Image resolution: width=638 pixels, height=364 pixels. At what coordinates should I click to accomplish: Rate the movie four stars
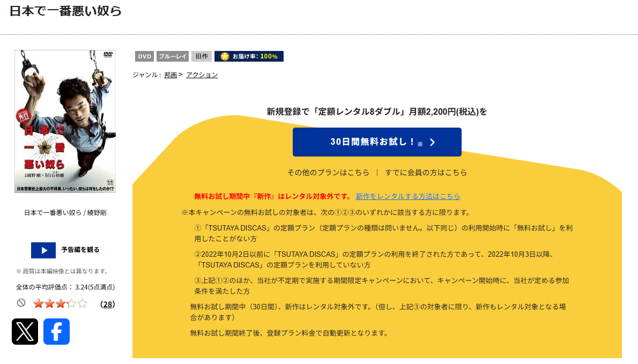pyautogui.click(x=72, y=303)
